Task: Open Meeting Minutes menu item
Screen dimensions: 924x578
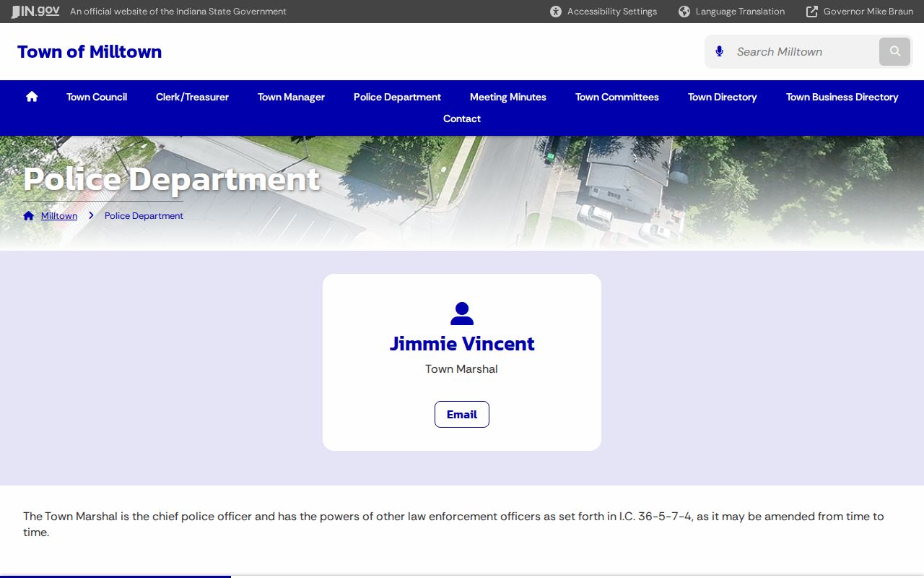Action: coord(508,97)
